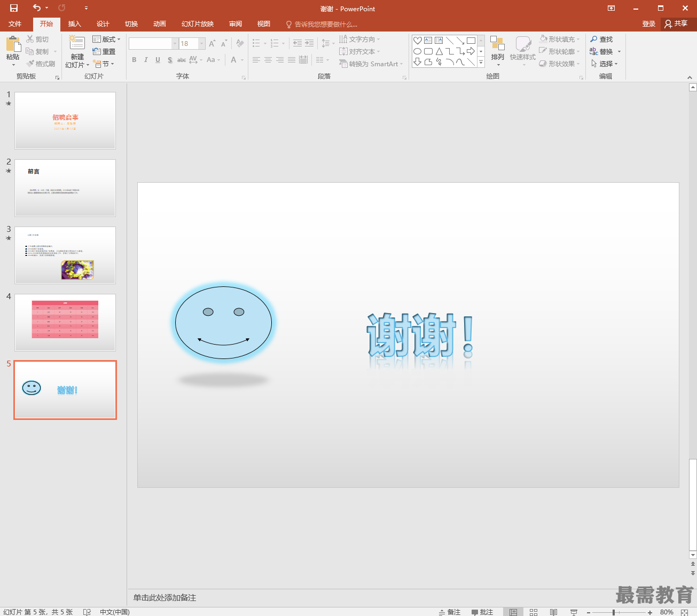
Task: Click the zoom in plus button
Action: click(x=650, y=612)
